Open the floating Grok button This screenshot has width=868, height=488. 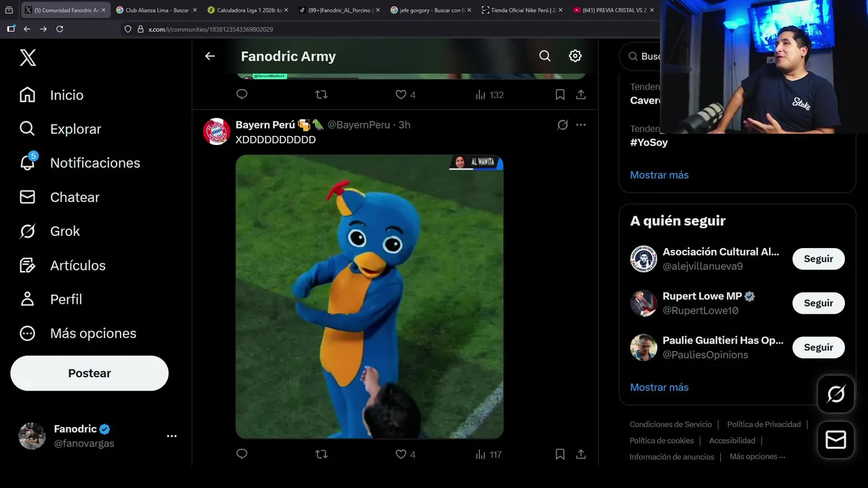(x=835, y=394)
